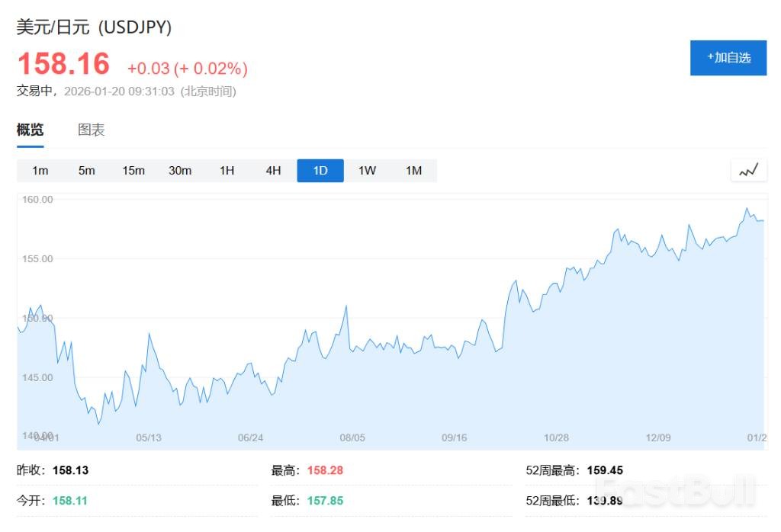
Task: Pick the 4H chart interval
Action: (273, 171)
